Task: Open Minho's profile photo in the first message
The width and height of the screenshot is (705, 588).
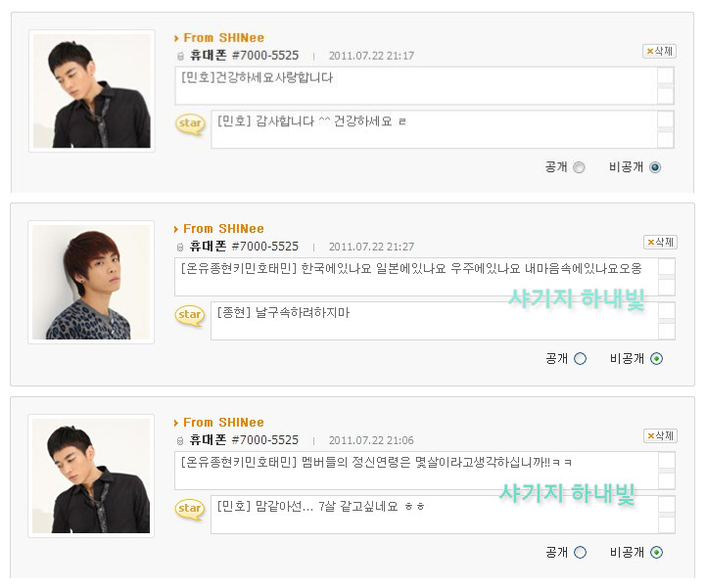Action: [92, 91]
